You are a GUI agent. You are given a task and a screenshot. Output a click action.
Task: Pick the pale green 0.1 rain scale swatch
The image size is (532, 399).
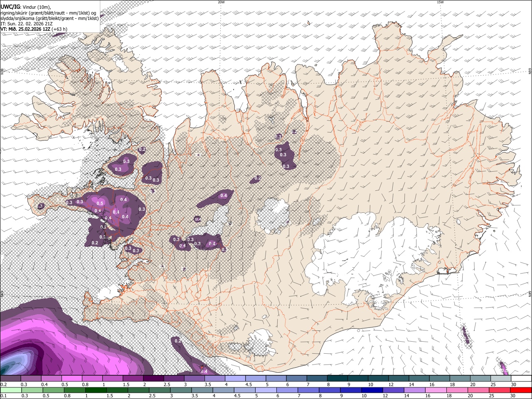(x=10, y=390)
